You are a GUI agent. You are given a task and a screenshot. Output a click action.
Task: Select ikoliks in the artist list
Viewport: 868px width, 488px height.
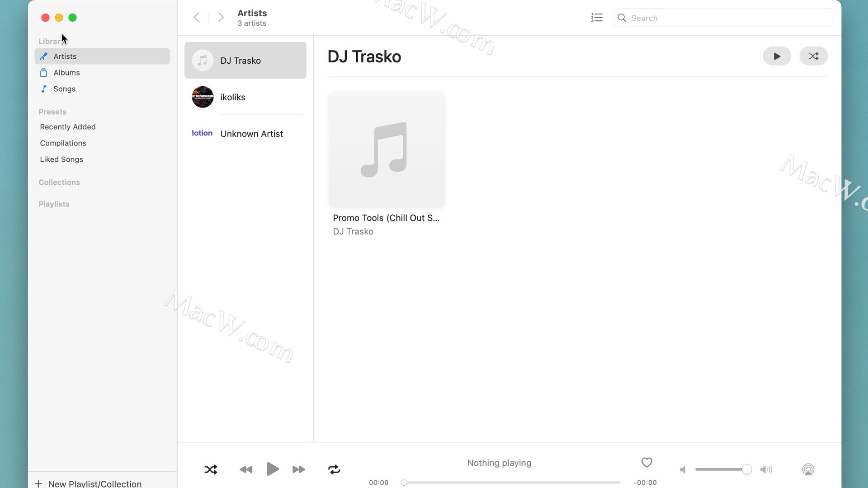click(245, 97)
